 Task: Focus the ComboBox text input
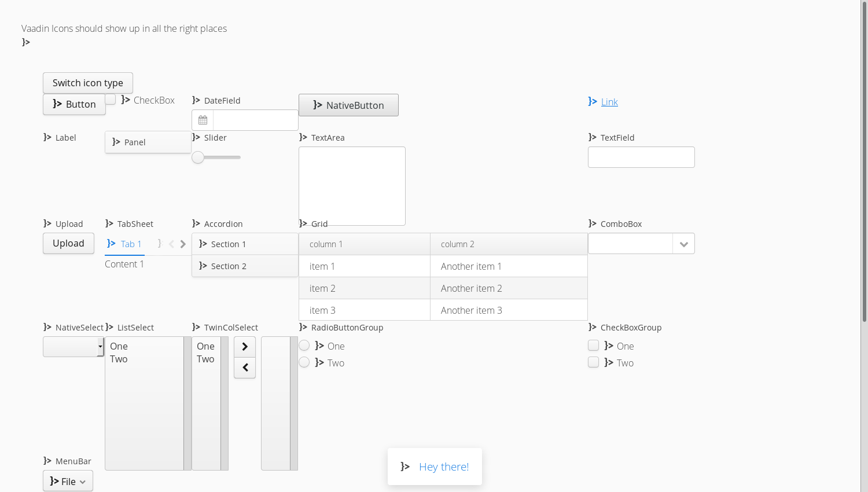click(x=630, y=244)
